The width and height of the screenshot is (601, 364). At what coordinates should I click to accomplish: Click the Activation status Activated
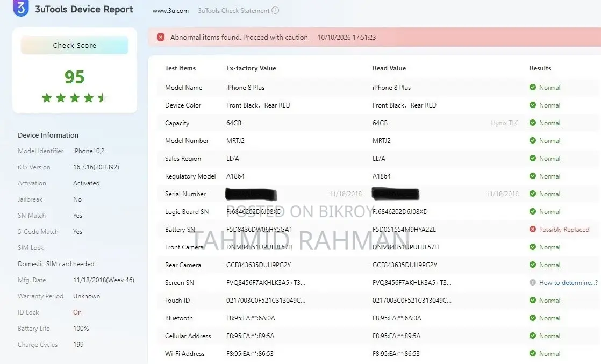click(86, 183)
